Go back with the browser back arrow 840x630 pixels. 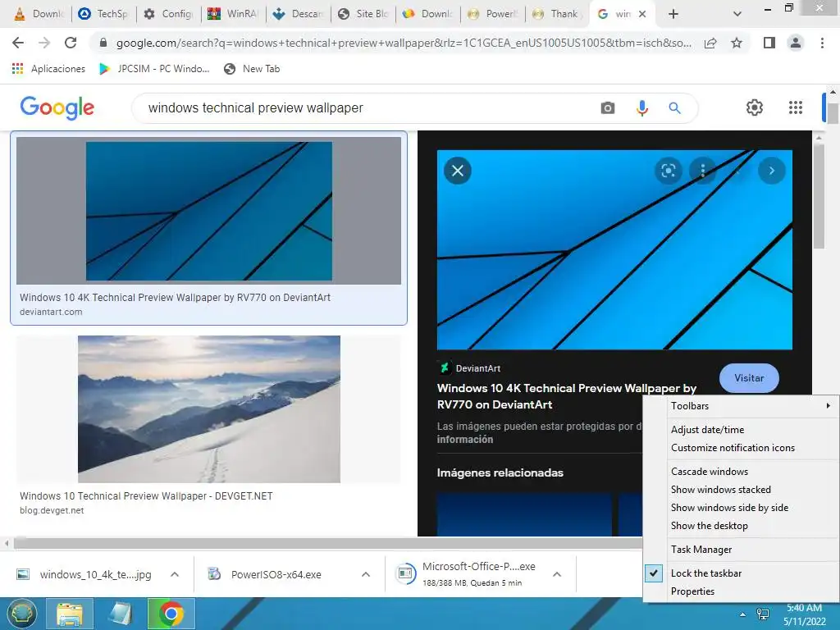18,43
